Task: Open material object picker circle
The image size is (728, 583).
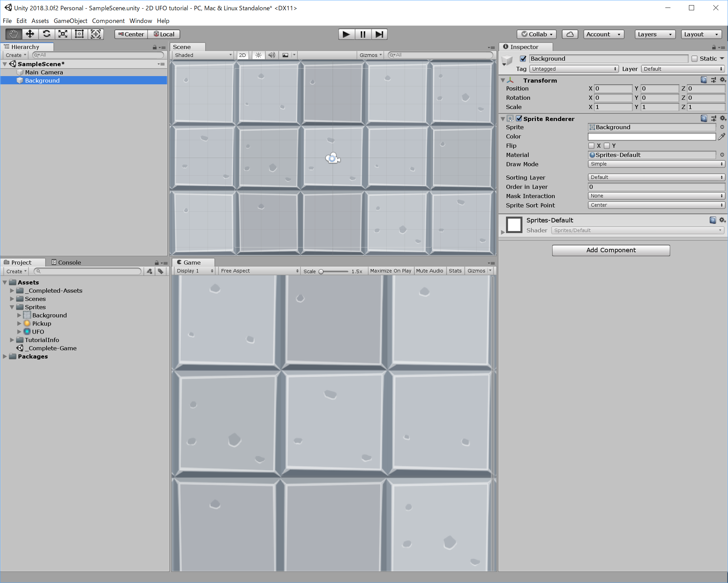Action: (722, 155)
